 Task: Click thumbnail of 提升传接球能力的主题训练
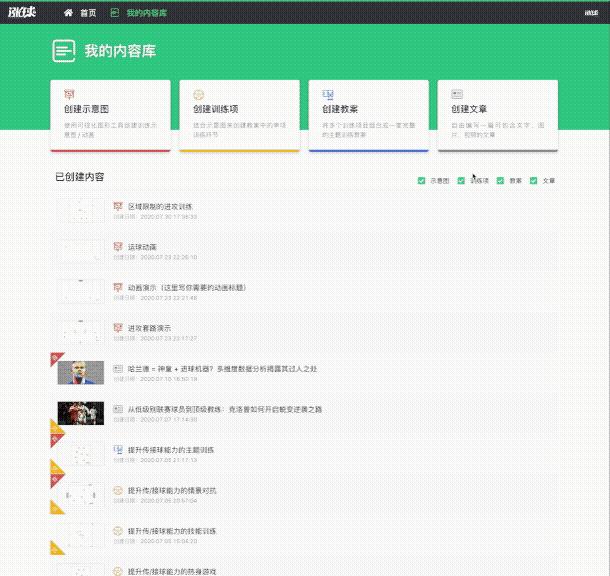click(x=81, y=454)
